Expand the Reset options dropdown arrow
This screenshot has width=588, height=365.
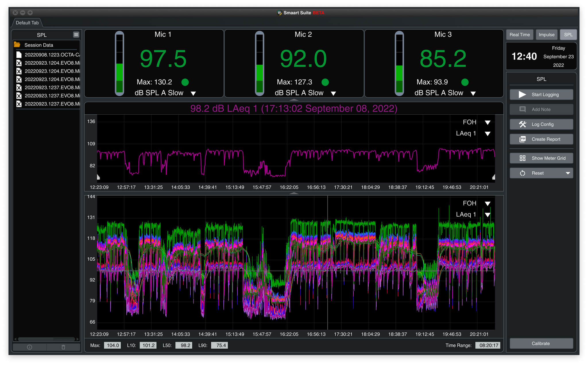tap(568, 173)
